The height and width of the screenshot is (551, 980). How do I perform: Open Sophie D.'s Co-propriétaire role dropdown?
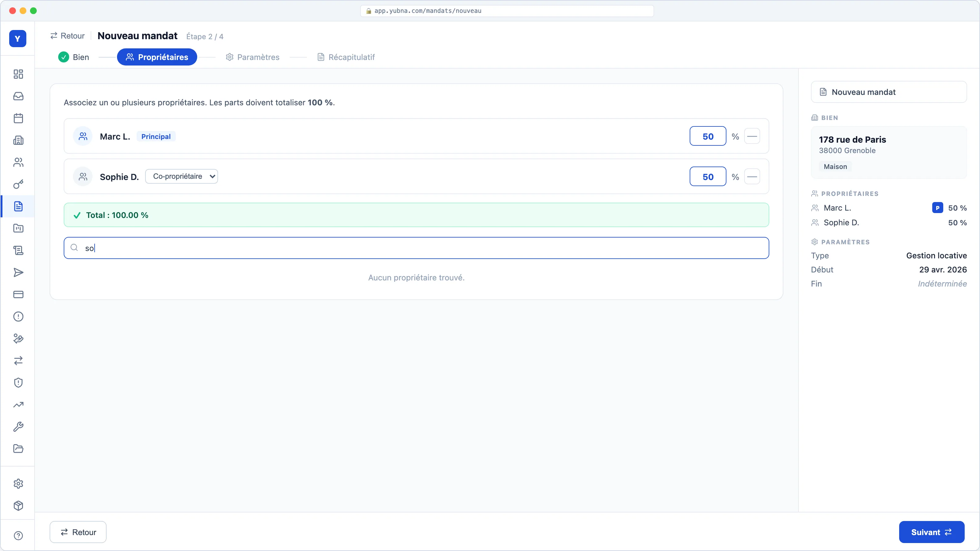[x=182, y=176]
